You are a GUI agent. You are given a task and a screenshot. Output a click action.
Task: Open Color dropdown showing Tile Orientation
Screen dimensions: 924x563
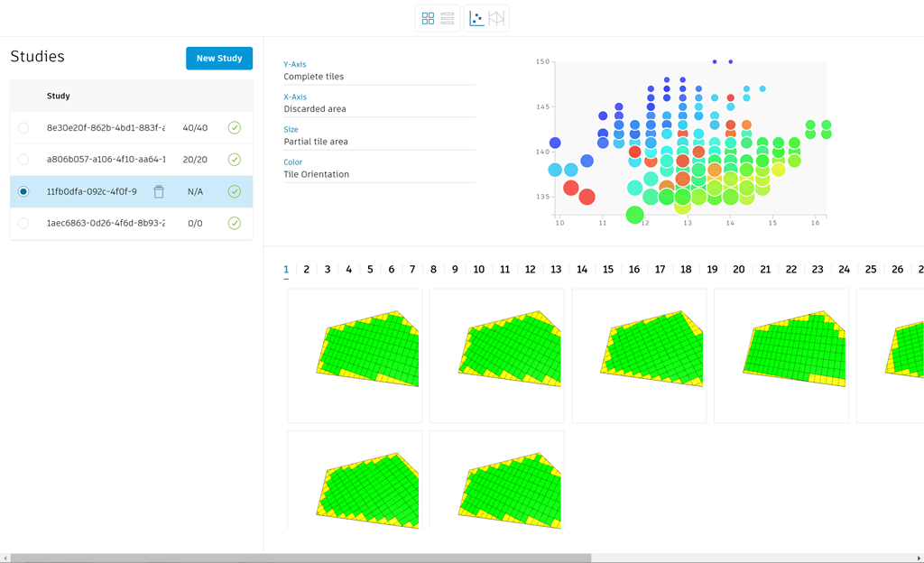pos(379,174)
